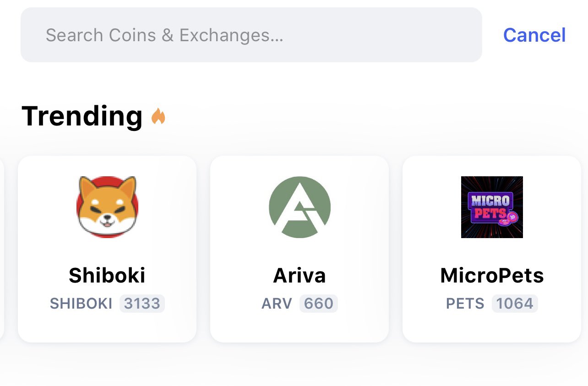The height and width of the screenshot is (386, 588).
Task: Open the Ariva coin name
Action: coord(299,276)
